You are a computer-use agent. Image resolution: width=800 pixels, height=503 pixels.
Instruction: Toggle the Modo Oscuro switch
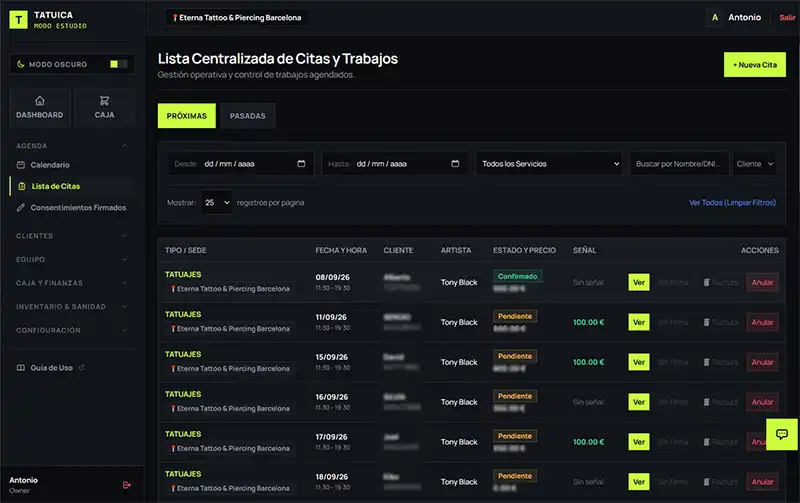[x=118, y=64]
